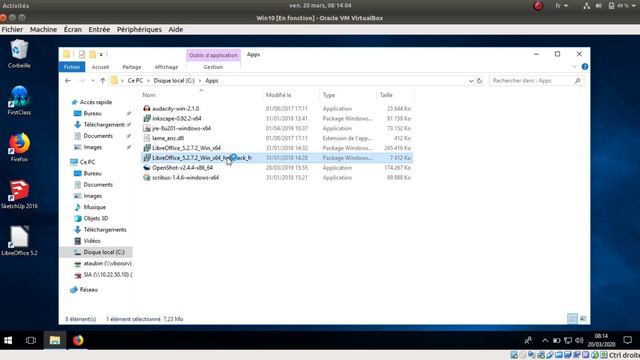Open Ubuntu system menu battery indicator
Screen dimensions: 640x360
[622, 6]
